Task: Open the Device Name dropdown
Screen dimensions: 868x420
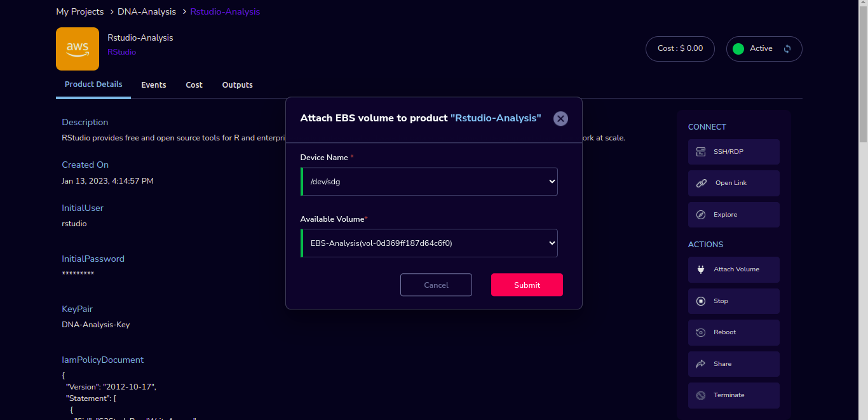Action: pos(429,182)
